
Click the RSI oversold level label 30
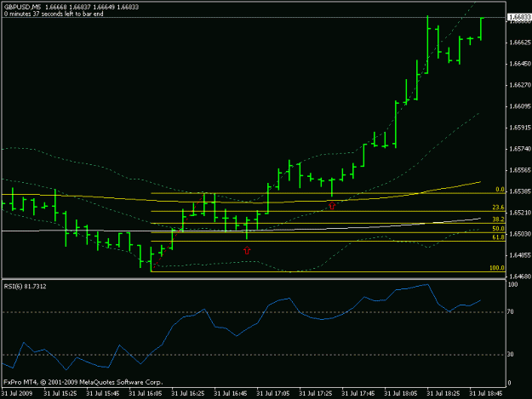[511, 354]
